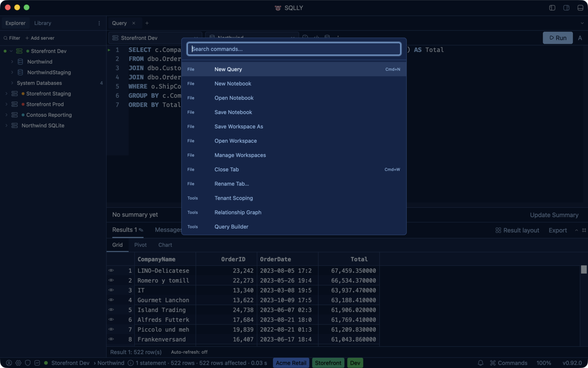Choose Manage Workspaces command
Viewport: 588px width, 368px height.
pyautogui.click(x=294, y=155)
